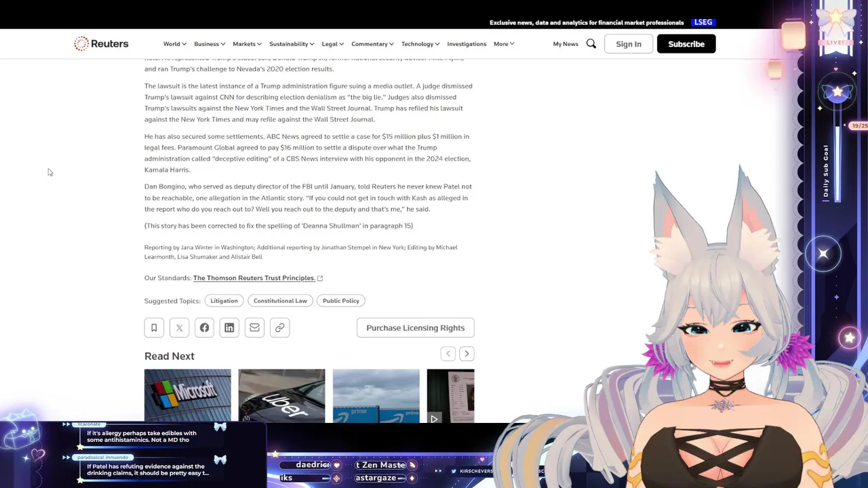The height and width of the screenshot is (488, 868).
Task: Open the Amazon Prime article thumbnail
Action: point(376,396)
